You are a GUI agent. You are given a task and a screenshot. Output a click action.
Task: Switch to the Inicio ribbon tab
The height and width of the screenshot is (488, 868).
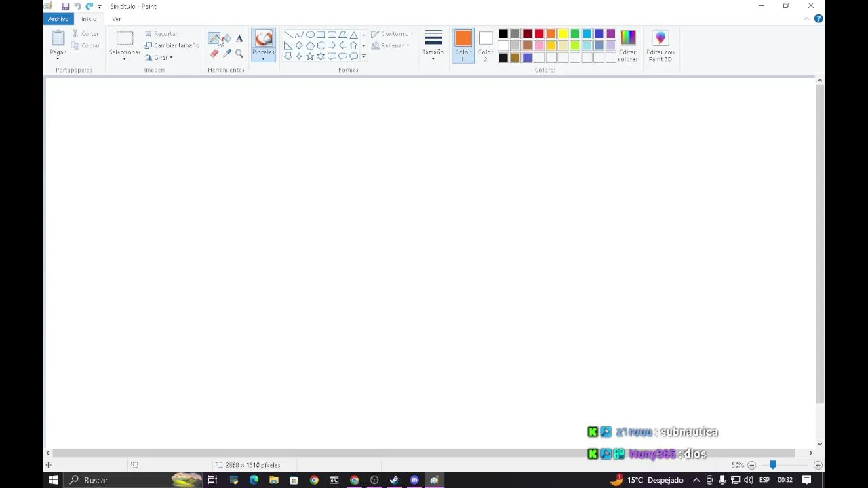click(x=89, y=19)
